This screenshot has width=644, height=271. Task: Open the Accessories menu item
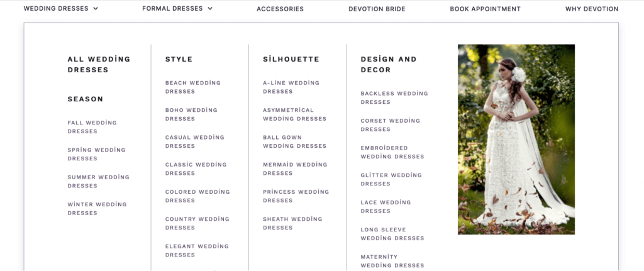[280, 9]
